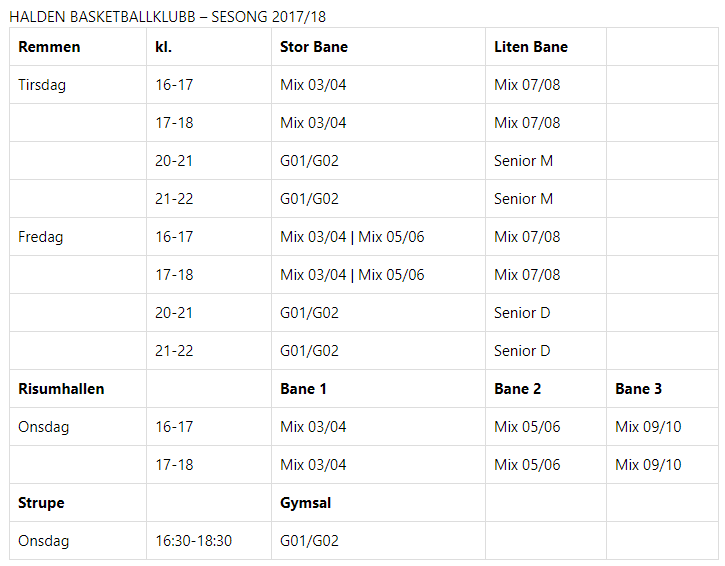Viewport: 725px width, 566px height.
Task: Click the Fredag day cell
Action: (40, 237)
